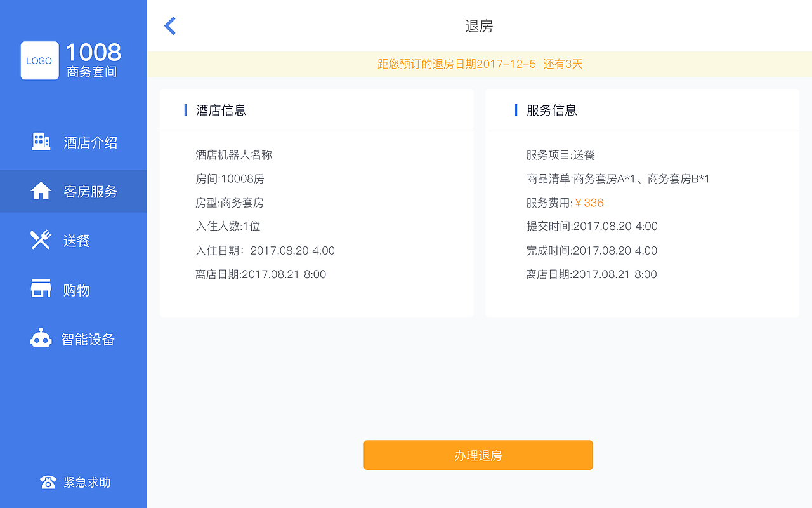
Task: Click the shop storefront icon
Action: click(x=41, y=289)
